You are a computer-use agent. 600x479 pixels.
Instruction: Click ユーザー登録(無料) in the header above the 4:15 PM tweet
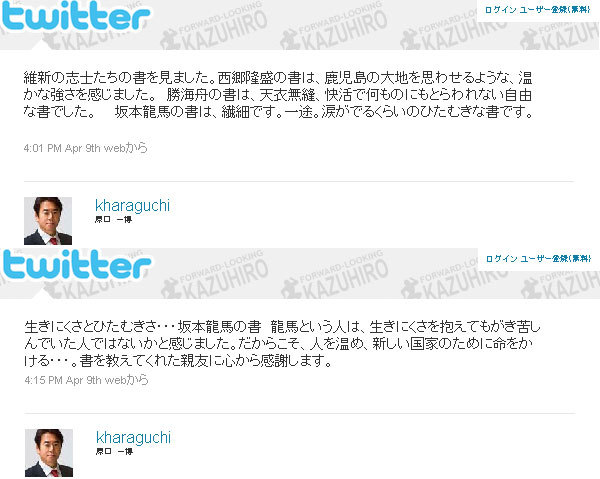click(x=556, y=259)
